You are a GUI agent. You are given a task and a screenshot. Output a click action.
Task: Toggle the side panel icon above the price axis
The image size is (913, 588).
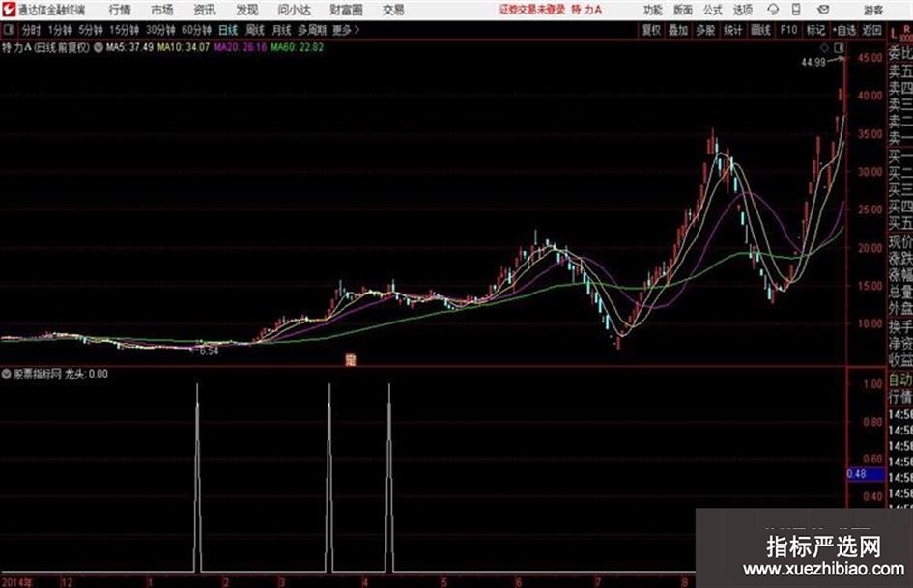coord(839,47)
